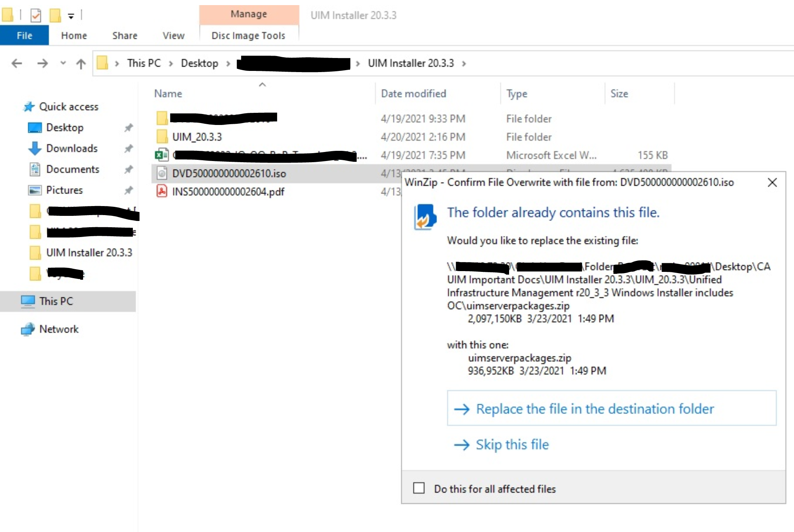This screenshot has height=532, width=794.
Task: Click the Back navigation arrow
Action: (x=16, y=63)
